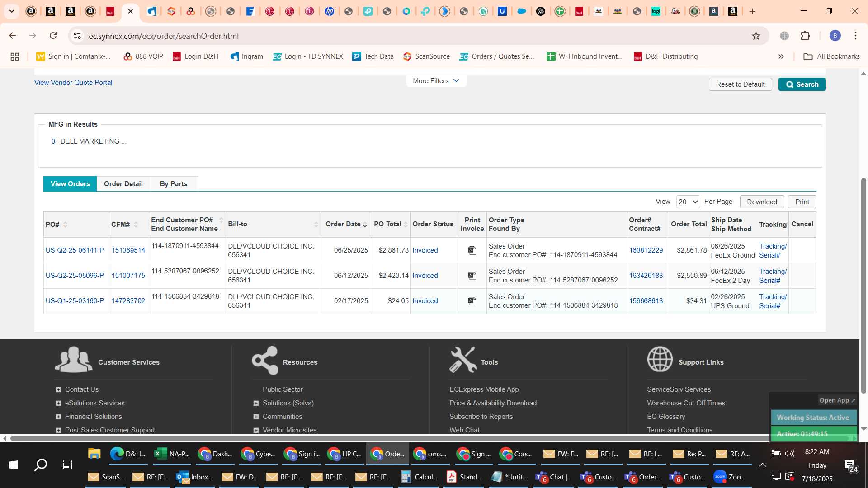Click Invoiced status for 02/17/2025 order
Viewport: 868px width, 488px height.
coord(425,301)
